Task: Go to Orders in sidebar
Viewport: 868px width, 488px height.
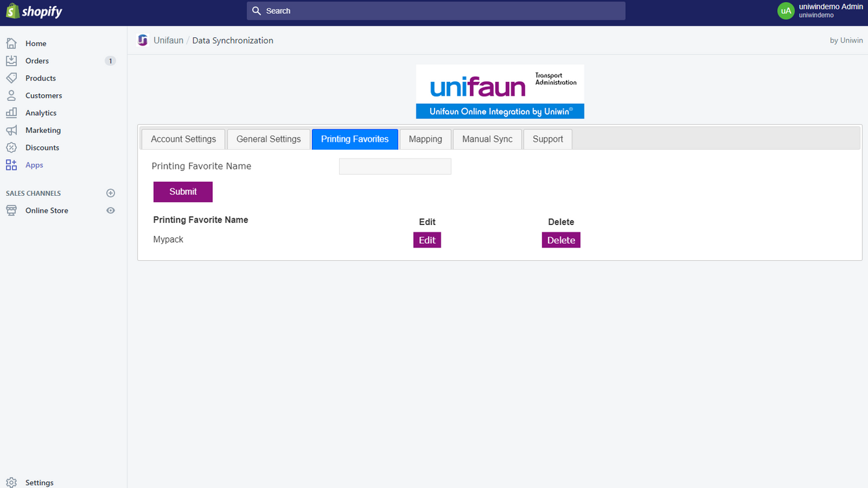Action: coord(37,60)
